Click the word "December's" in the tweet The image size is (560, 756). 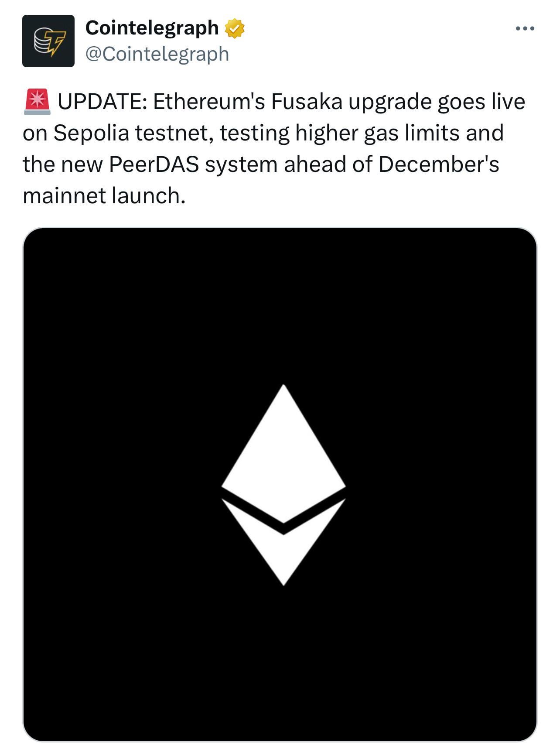tap(438, 165)
